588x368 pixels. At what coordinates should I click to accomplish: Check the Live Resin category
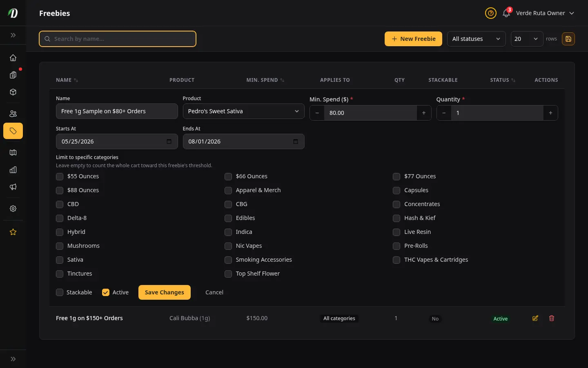tap(396, 232)
